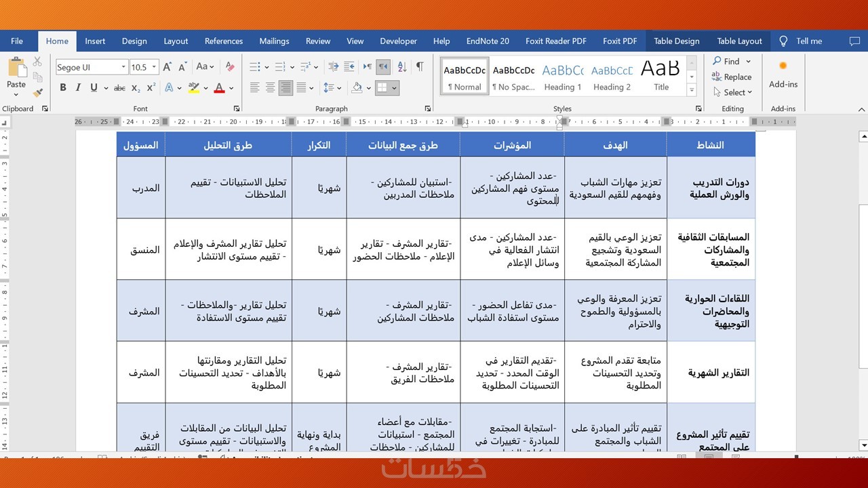Toggle align right button
Screen dimensions: 868x488
[x=285, y=87]
